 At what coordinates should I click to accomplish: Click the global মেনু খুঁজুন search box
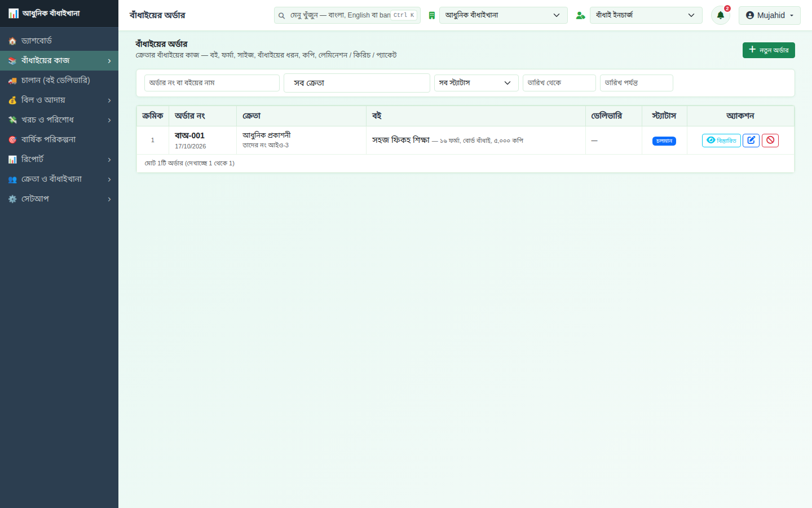pos(347,15)
